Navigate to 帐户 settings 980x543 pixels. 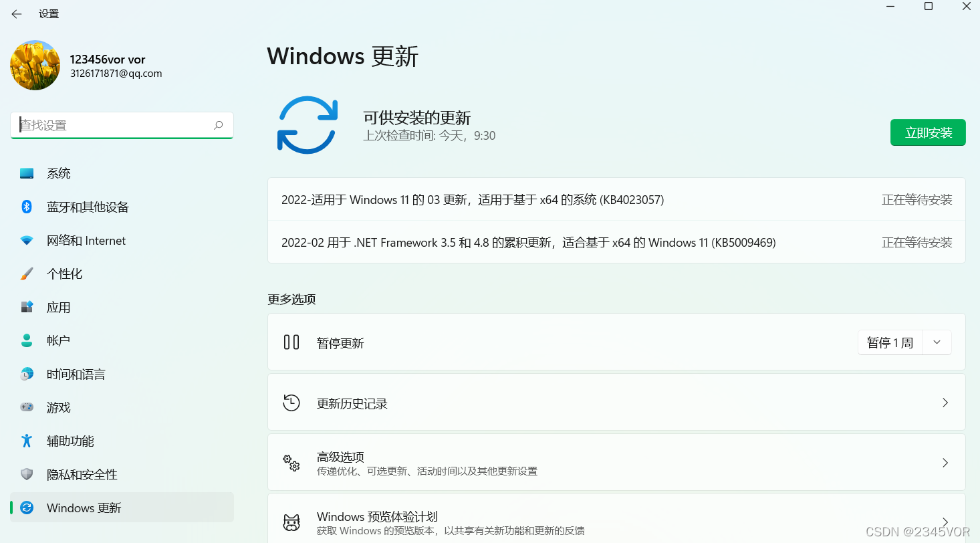coord(122,340)
